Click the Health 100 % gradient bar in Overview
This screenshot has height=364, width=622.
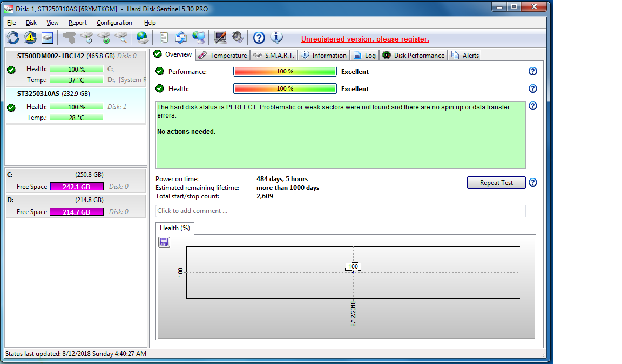(x=285, y=88)
